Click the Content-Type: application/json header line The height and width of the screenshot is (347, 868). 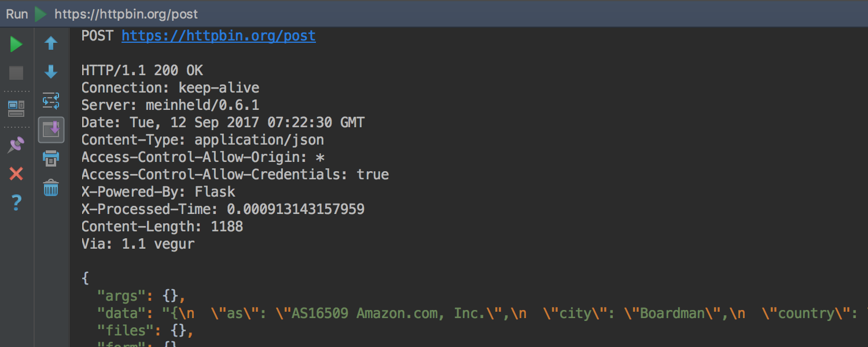[203, 140]
